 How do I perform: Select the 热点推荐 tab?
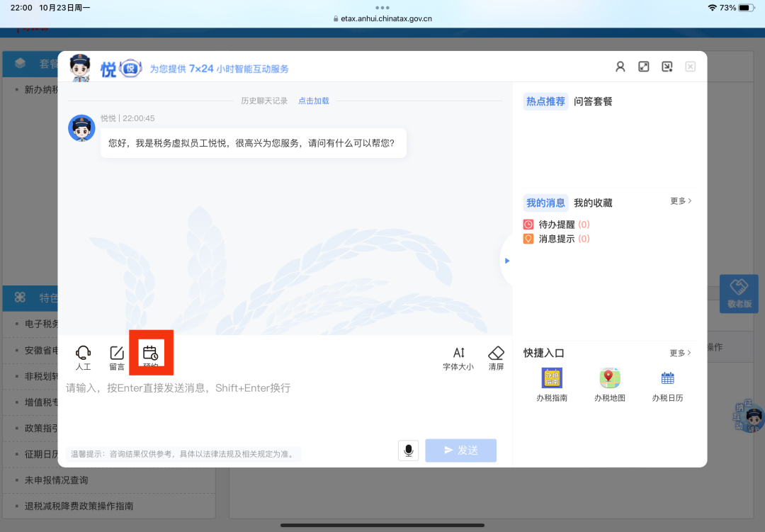point(545,101)
